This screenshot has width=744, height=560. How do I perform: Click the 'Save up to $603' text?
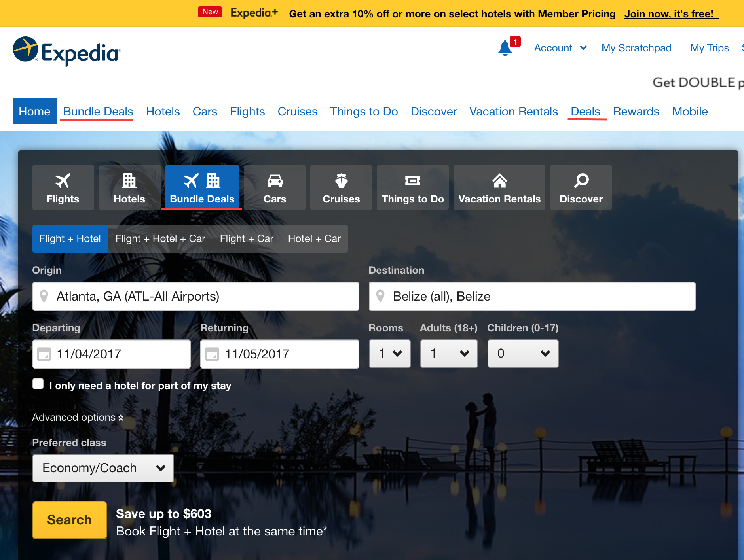tap(163, 514)
